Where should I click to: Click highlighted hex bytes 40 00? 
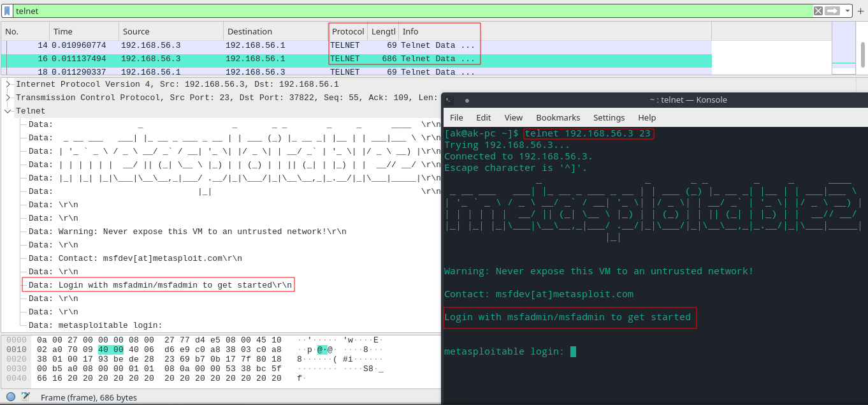(111, 350)
